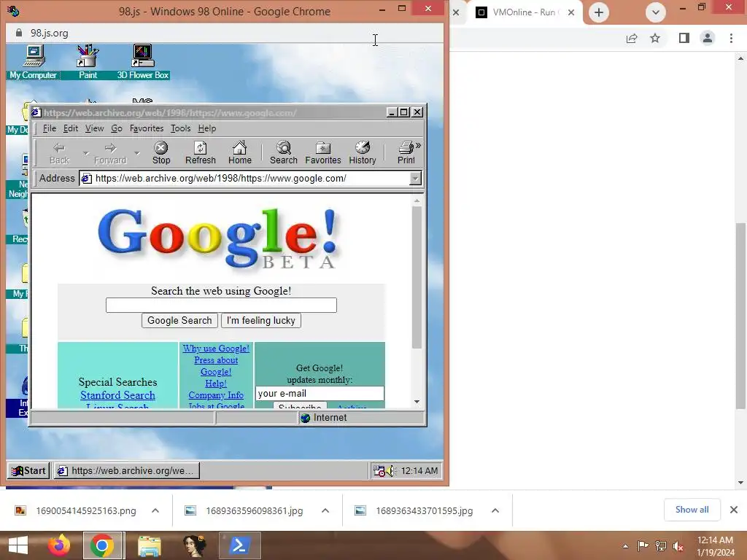747x560 pixels.
Task: Click the page icon in address bar
Action: [86, 179]
